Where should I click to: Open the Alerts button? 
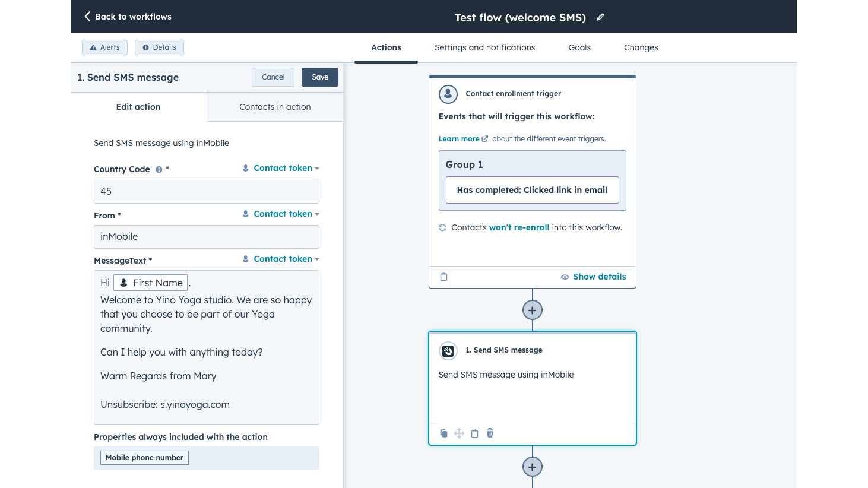[x=104, y=47]
